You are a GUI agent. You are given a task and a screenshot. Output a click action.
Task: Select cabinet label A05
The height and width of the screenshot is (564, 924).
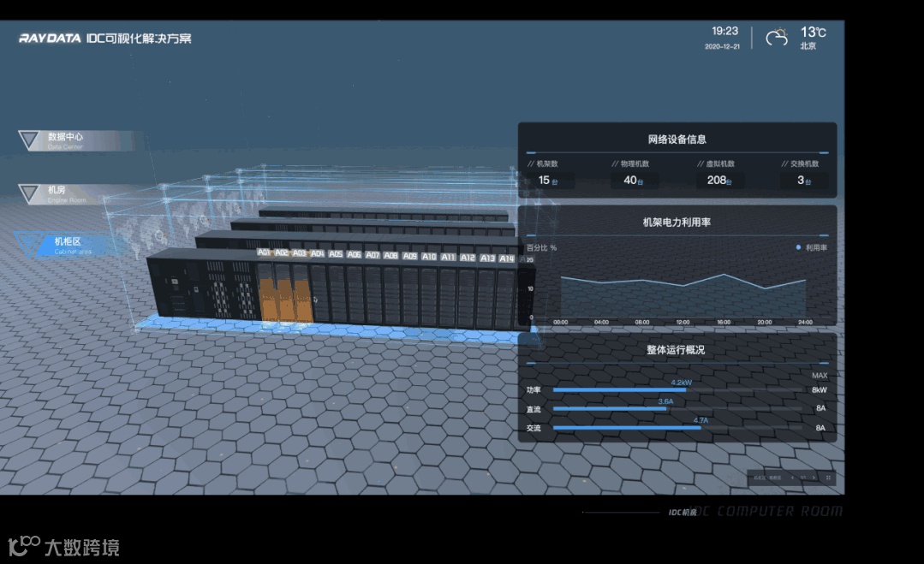point(336,254)
